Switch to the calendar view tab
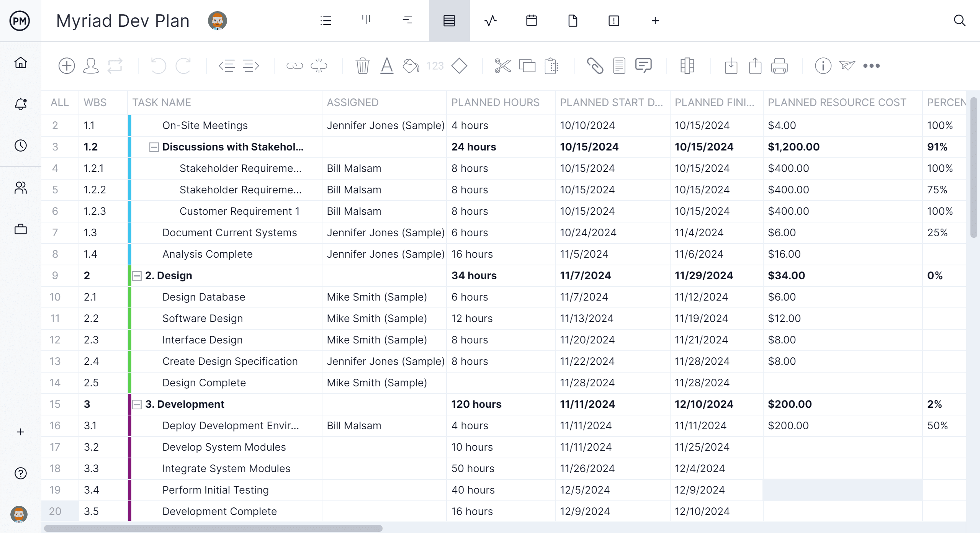The image size is (980, 533). [x=532, y=21]
